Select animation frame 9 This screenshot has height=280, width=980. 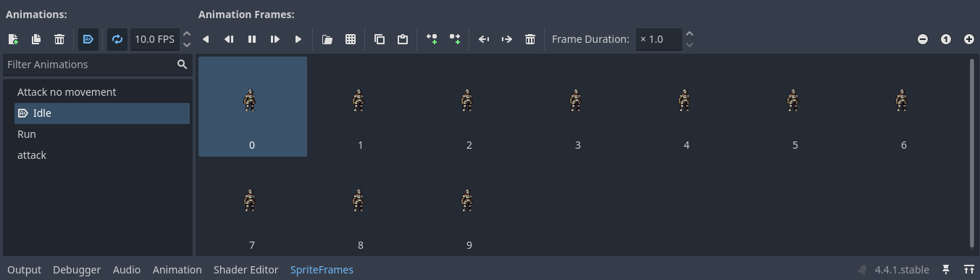click(x=469, y=207)
